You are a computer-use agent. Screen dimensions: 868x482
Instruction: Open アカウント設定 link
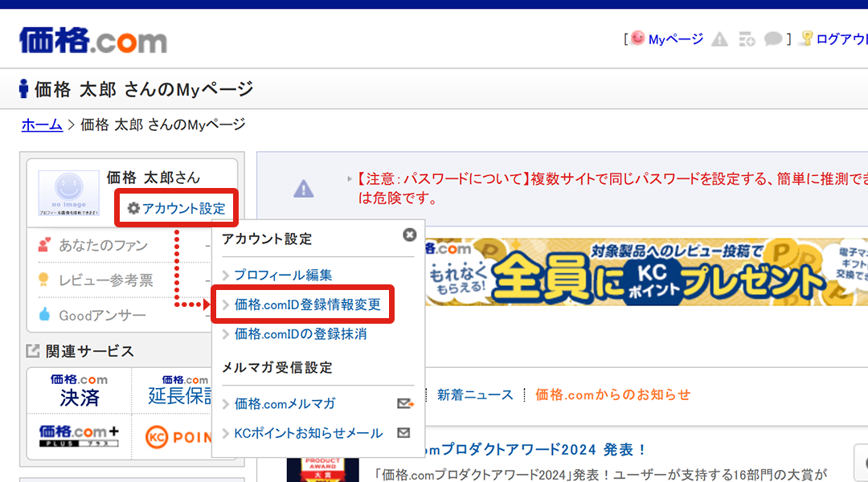[184, 209]
